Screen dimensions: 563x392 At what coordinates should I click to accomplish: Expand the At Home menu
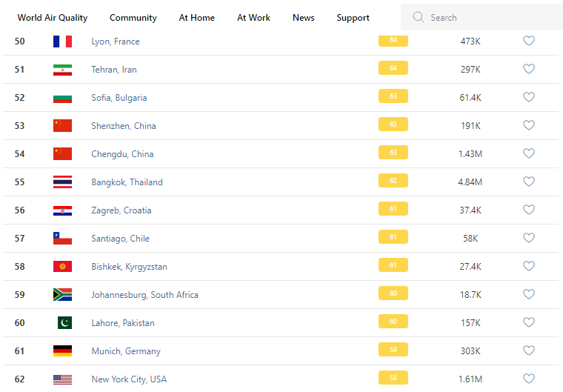tap(197, 18)
